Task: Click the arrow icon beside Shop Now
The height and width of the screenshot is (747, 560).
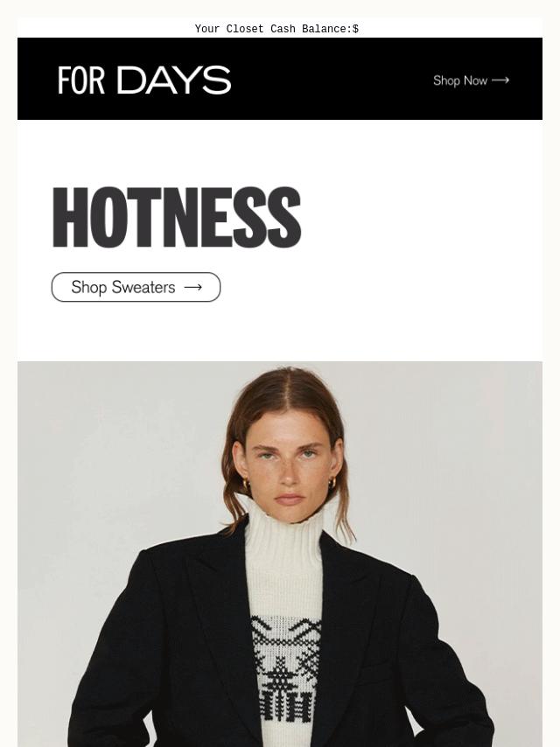Action: [x=500, y=80]
